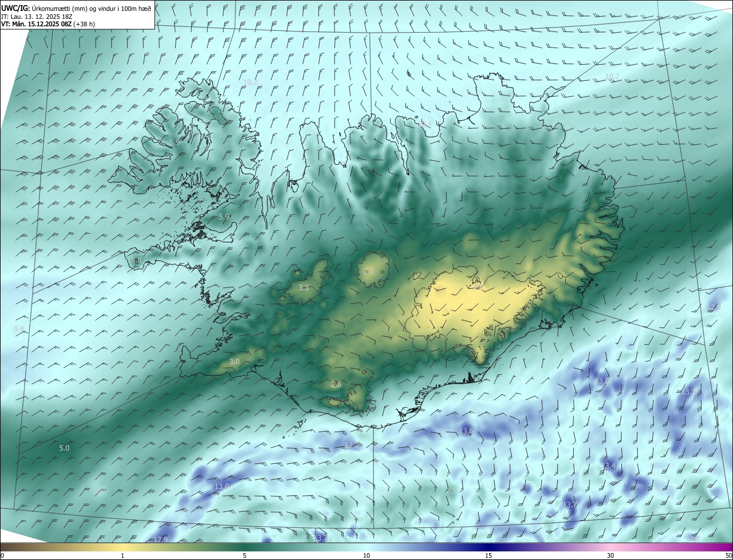This screenshot has height=560, width=733.
Task: Click the map value "5.0"
Action: (x=64, y=448)
